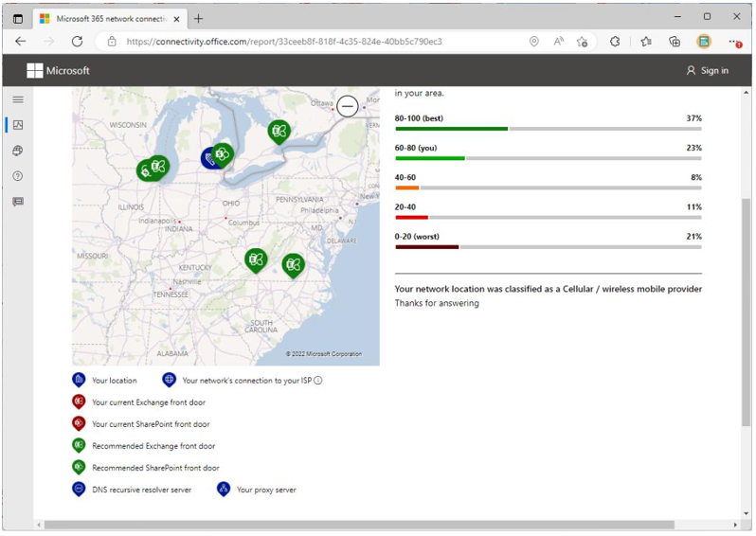
Task: Click the DNS recursive resolver server legend icon
Action: pos(79,490)
